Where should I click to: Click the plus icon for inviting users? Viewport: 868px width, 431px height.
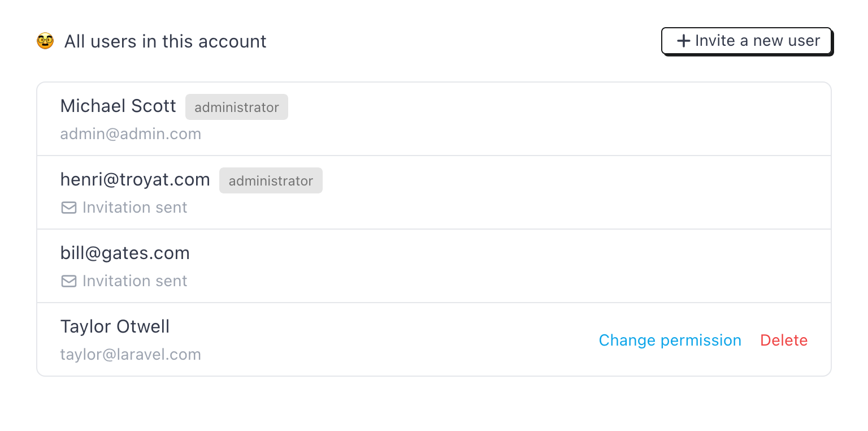(683, 41)
